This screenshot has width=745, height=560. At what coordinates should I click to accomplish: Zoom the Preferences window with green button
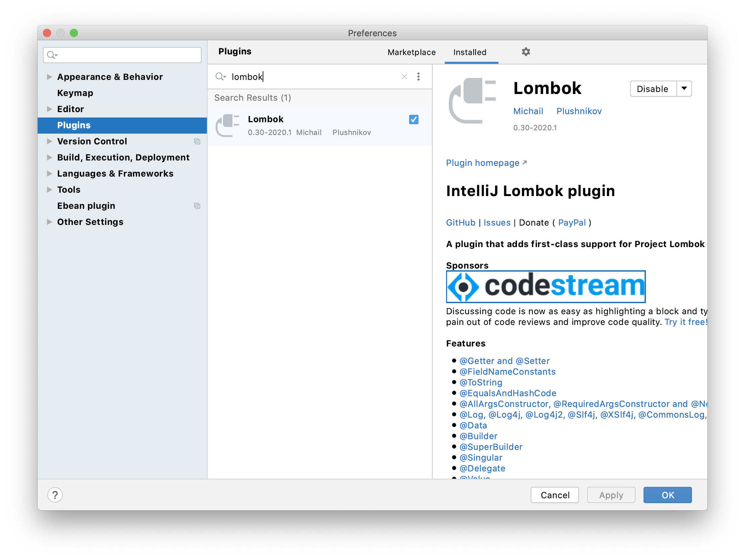(74, 33)
